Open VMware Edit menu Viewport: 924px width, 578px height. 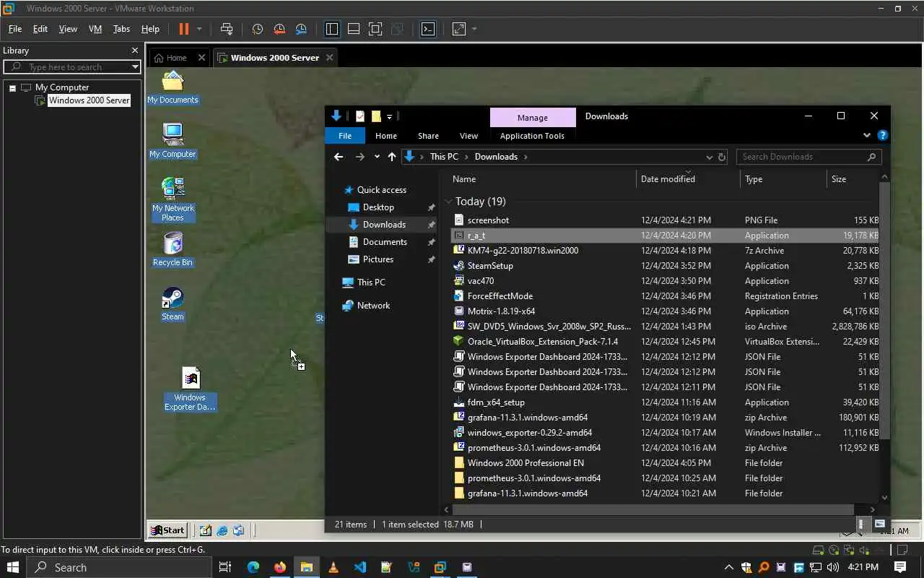click(40, 29)
